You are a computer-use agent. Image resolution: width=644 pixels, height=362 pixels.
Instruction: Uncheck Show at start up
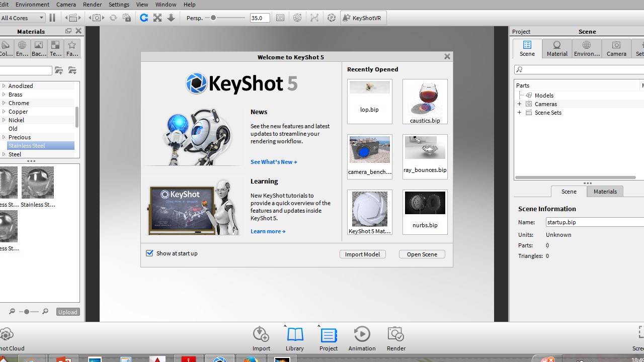(149, 253)
